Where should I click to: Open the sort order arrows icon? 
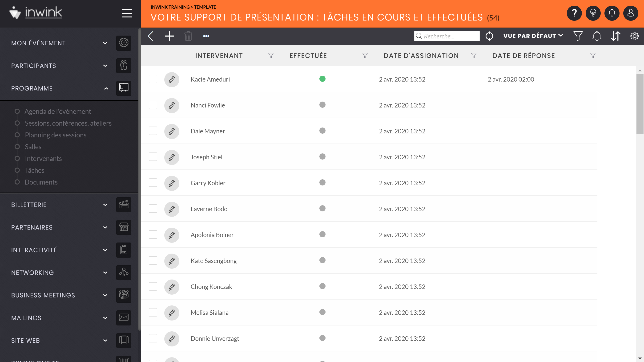coord(616,36)
